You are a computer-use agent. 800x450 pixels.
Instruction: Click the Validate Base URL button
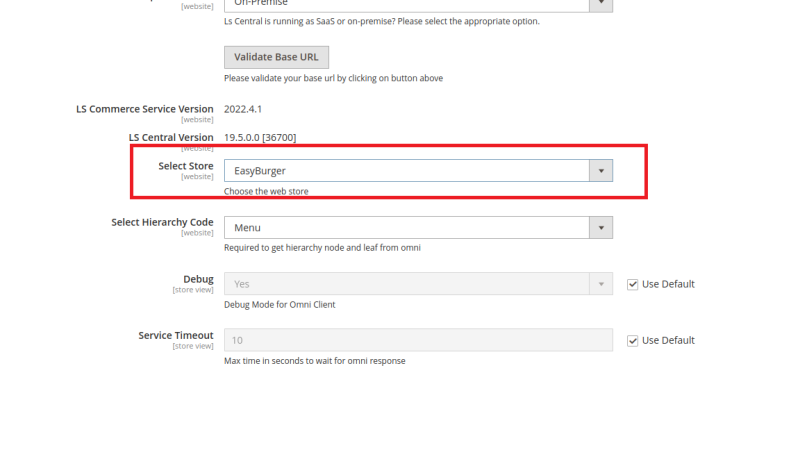pos(276,57)
